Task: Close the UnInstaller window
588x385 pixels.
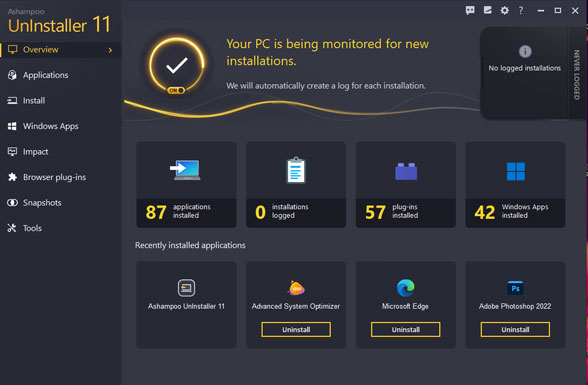Action: click(x=575, y=10)
